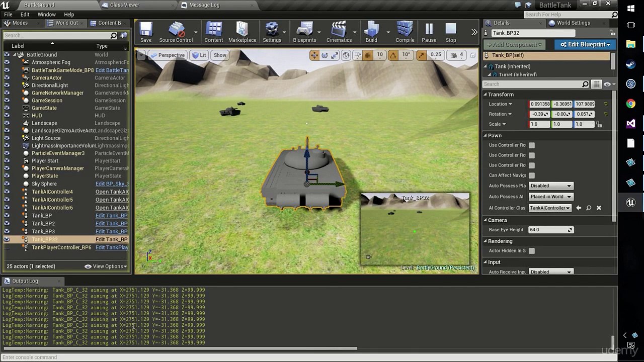
Task: Collapse the Transform section
Action: coord(486,95)
